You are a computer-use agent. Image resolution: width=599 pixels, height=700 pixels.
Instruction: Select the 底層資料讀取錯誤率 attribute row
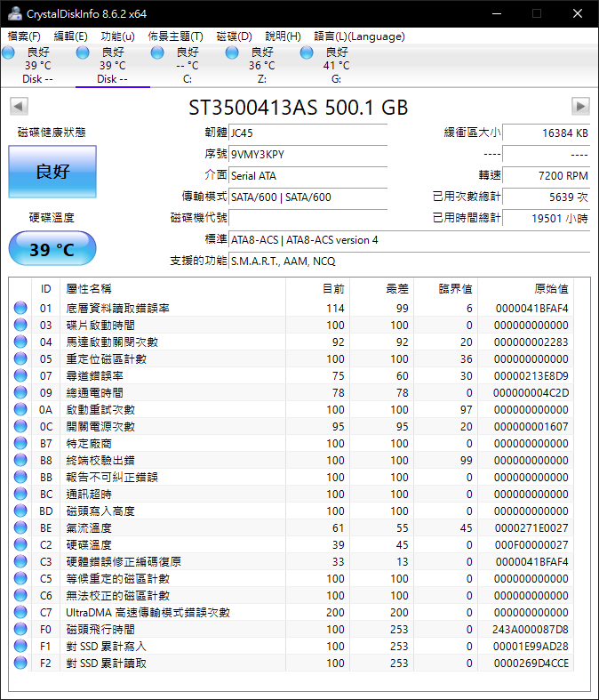292,308
